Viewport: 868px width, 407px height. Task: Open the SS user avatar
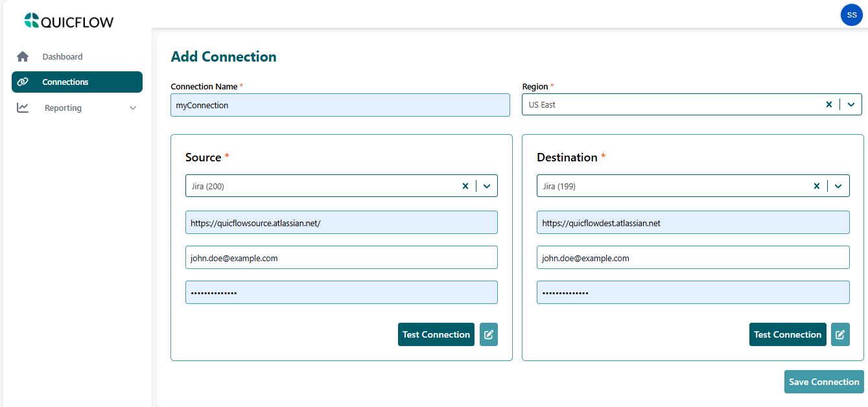851,15
